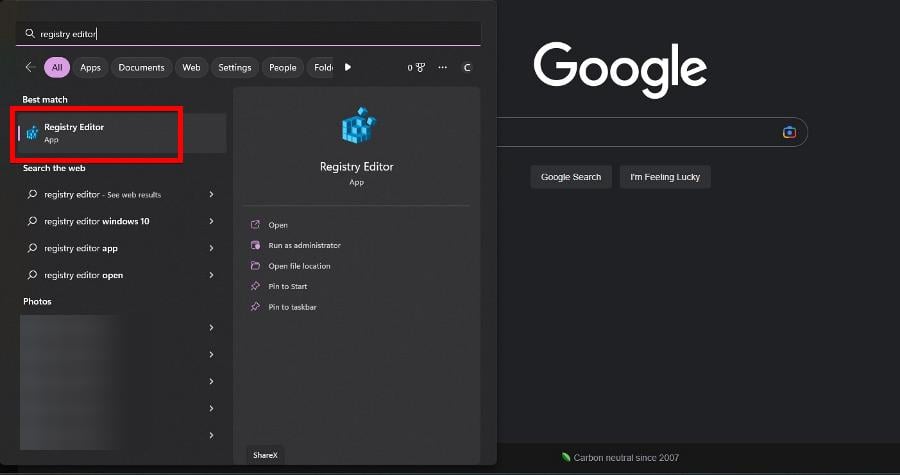
Task: Select registry editor See web results text
Action: pos(102,194)
